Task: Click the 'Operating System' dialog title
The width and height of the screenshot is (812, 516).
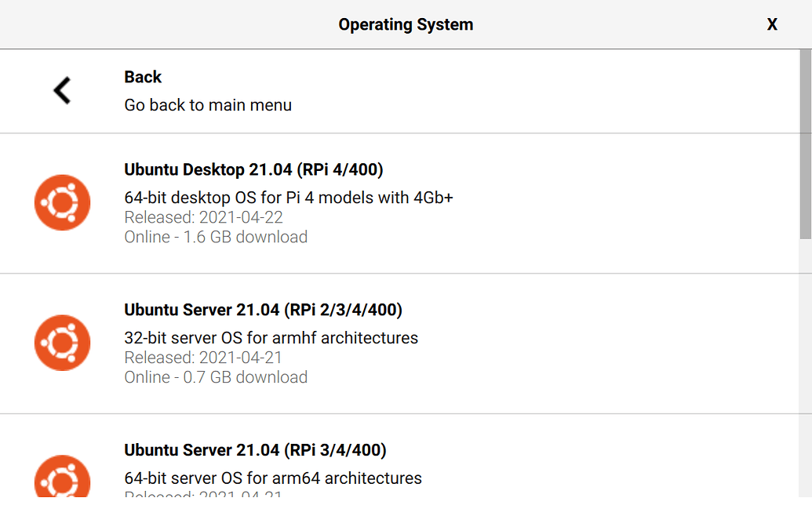Action: 406,24
